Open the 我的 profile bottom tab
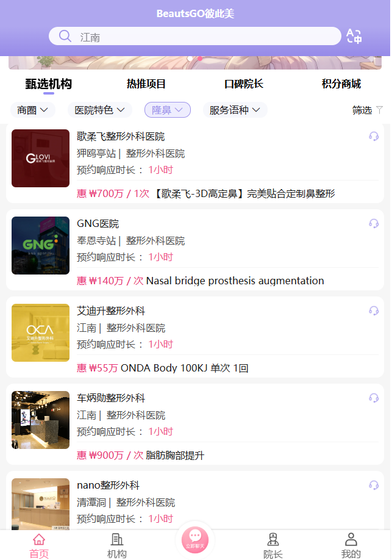The image size is (392, 560). pos(351,546)
